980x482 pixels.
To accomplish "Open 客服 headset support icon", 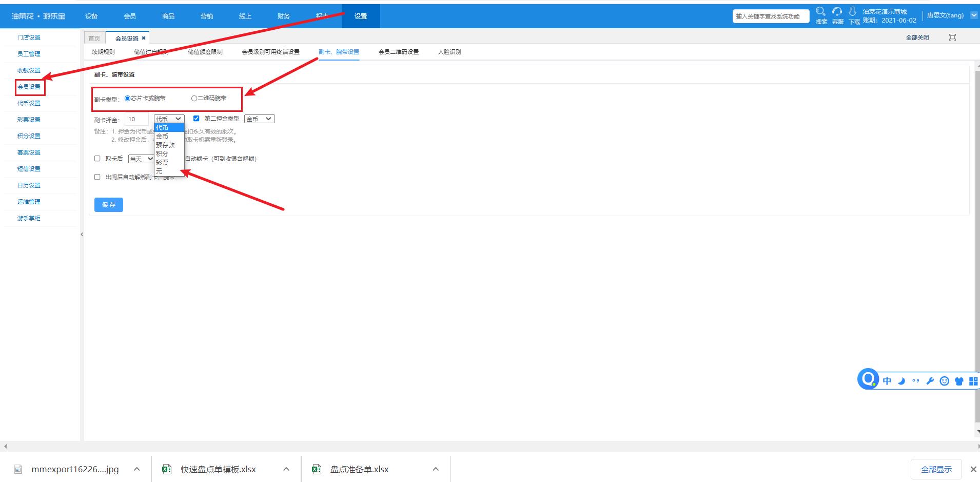I will tap(837, 11).
